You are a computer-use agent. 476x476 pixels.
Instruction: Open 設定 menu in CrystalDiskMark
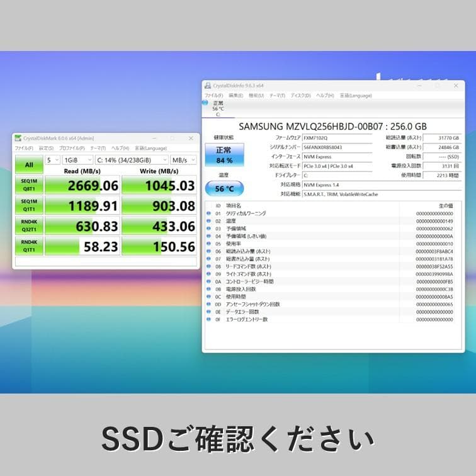(x=46, y=148)
